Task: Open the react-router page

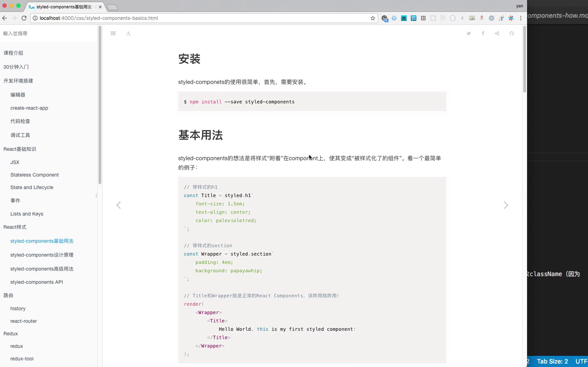Action: point(24,321)
